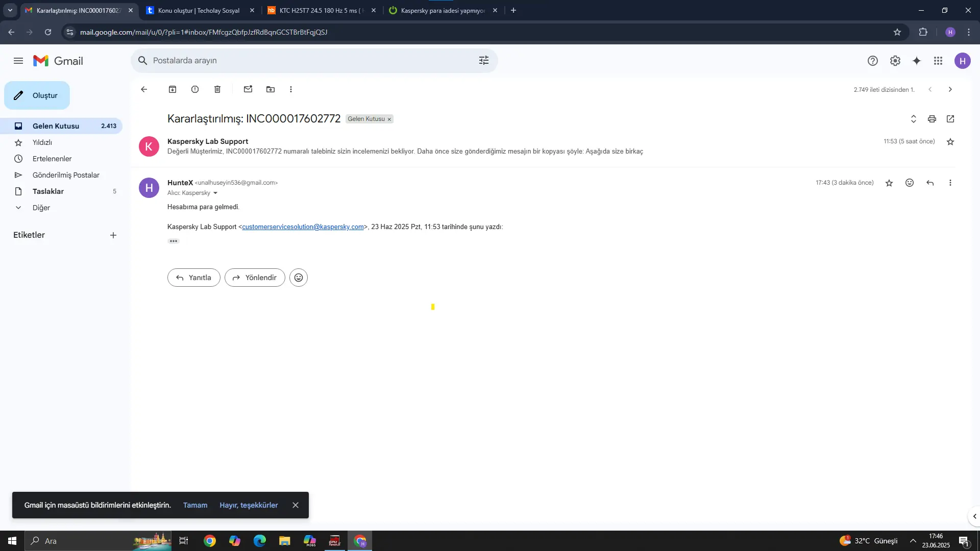This screenshot has width=980, height=551.
Task: Expand the collapsed Kaspersky Lab Support message
Action: tap(543, 146)
